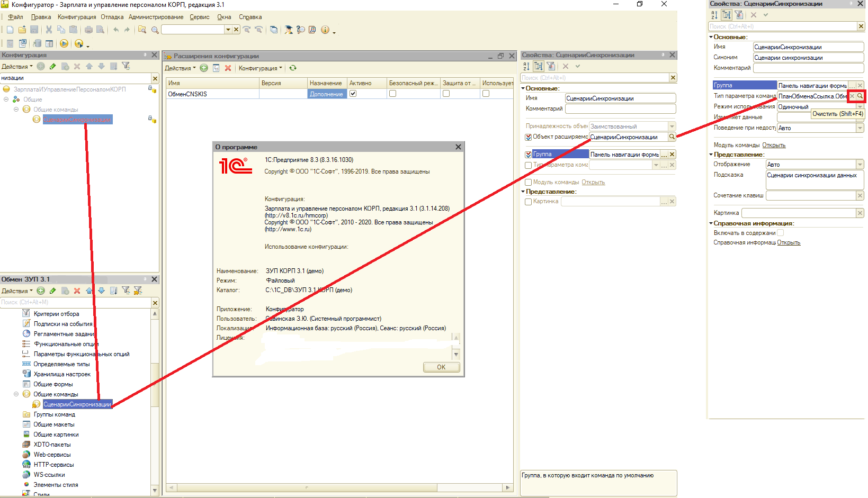Open the Отображение dropdown in right properties
The width and height of the screenshot is (868, 498).
click(860, 165)
